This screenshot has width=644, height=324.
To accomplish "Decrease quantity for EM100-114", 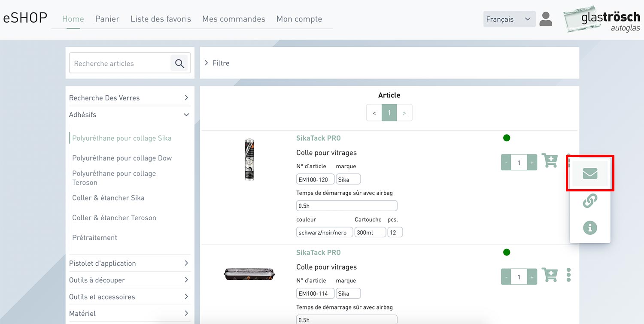I will pos(506,277).
